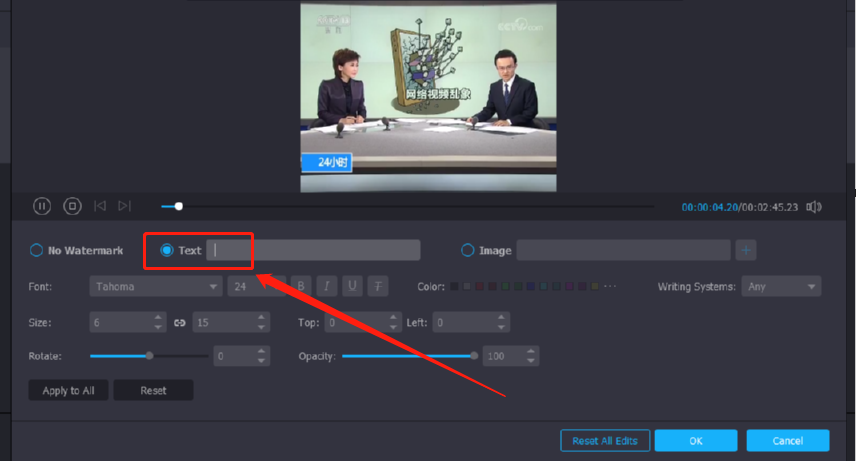Open the font size 24 dropdown
The image size is (856, 462).
(255, 286)
